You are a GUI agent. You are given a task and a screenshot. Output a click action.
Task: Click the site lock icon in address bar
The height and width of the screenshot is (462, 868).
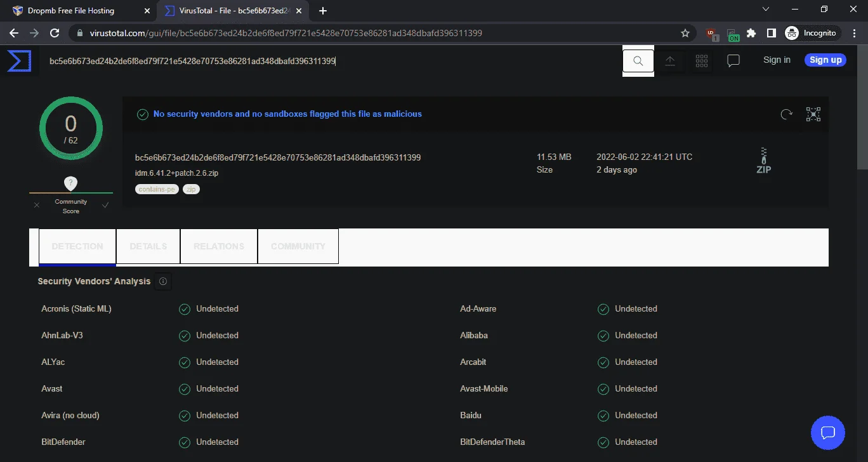(79, 33)
